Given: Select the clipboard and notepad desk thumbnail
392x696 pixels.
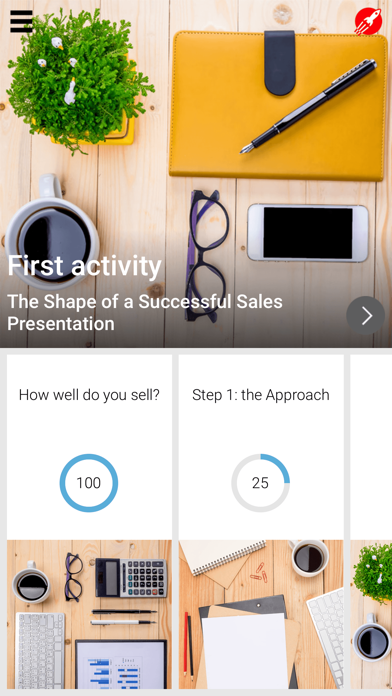Looking at the screenshot, I should click(x=261, y=614).
